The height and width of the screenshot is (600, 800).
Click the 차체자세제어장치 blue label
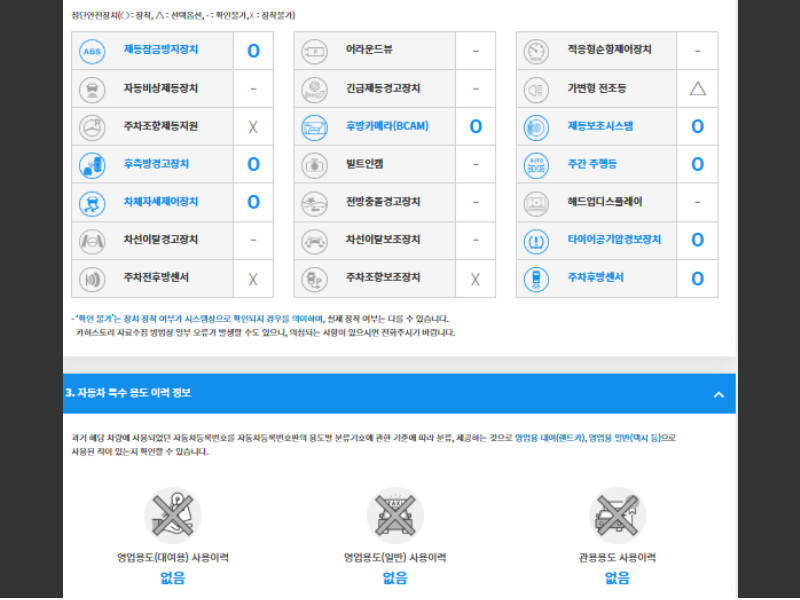161,202
